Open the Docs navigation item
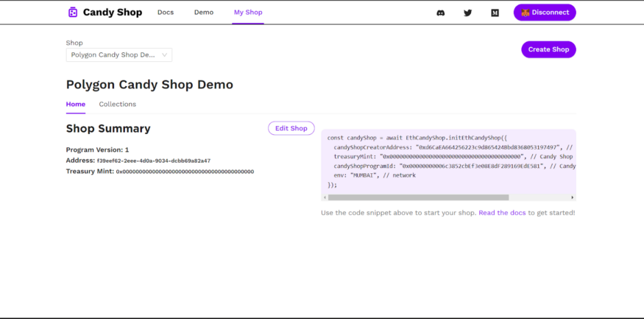This screenshot has height=319, width=644. tap(166, 13)
